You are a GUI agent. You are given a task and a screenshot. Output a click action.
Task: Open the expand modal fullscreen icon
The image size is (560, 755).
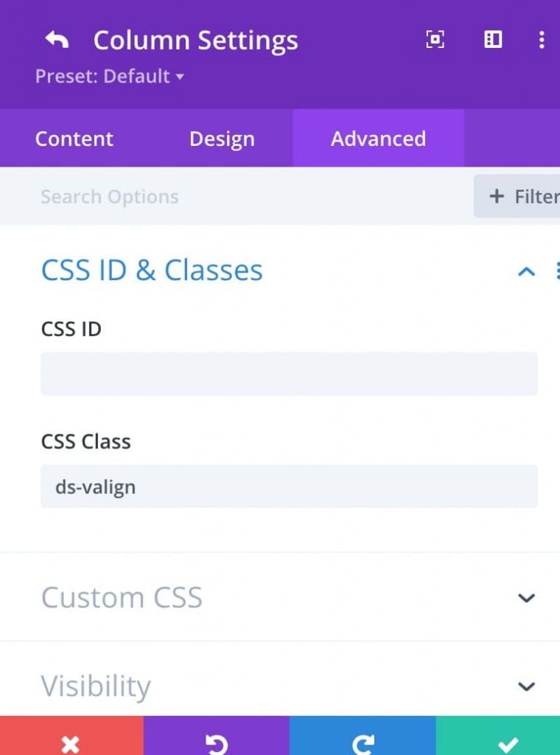[x=435, y=40]
